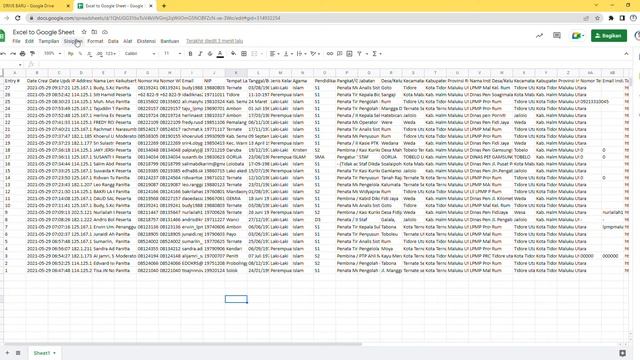
Task: Select the Paint format roller icon
Action: pos(33,53)
